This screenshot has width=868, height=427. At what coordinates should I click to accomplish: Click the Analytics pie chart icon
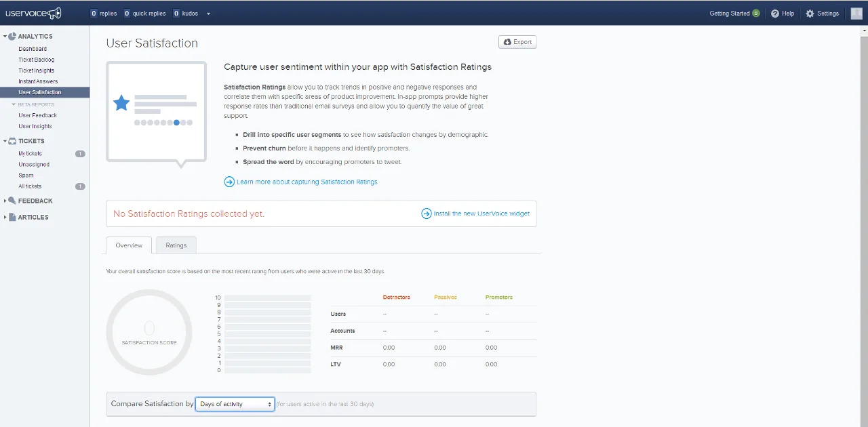click(x=12, y=36)
